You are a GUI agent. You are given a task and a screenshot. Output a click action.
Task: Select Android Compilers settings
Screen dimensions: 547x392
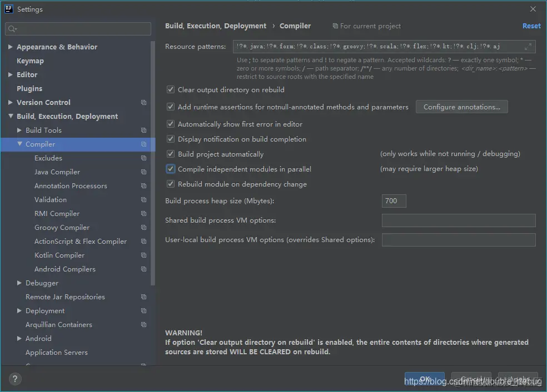[x=65, y=269]
